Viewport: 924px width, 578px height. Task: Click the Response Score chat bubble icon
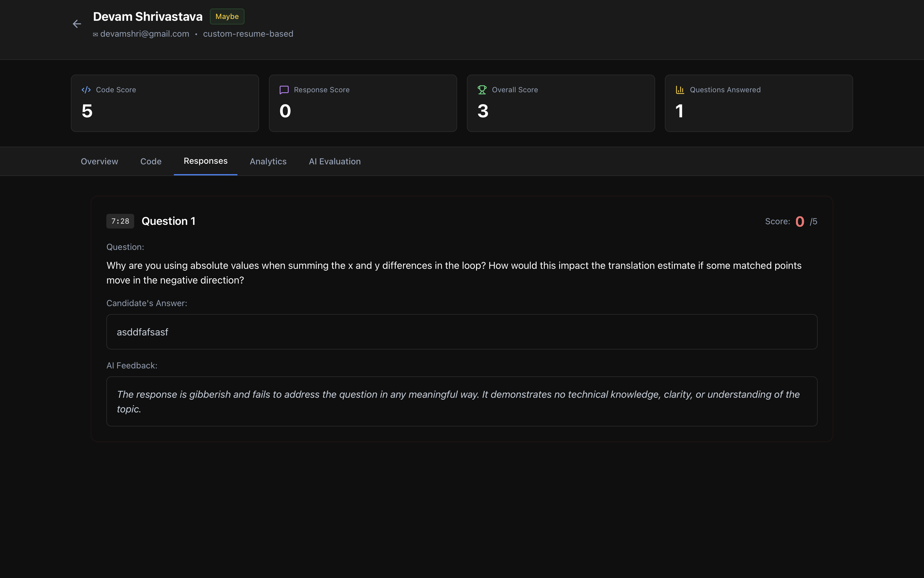tap(284, 90)
